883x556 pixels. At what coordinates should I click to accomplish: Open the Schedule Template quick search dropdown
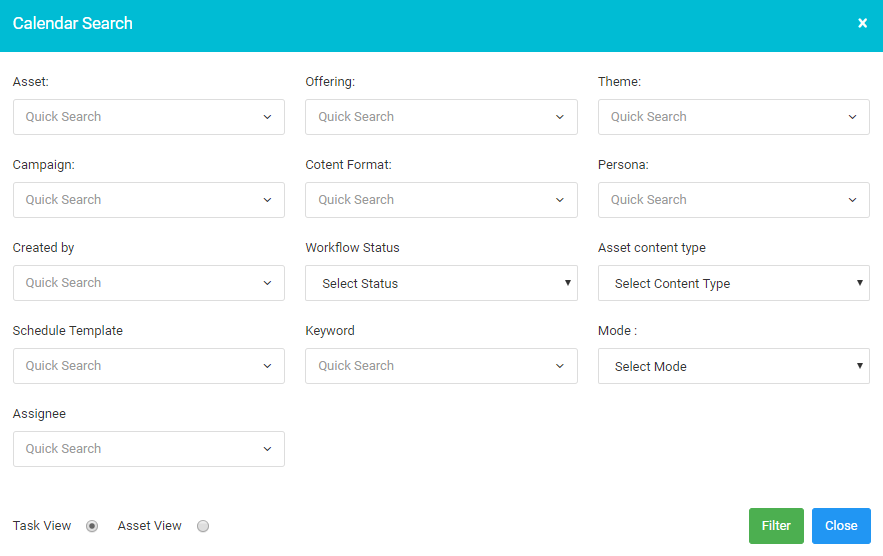click(x=149, y=366)
